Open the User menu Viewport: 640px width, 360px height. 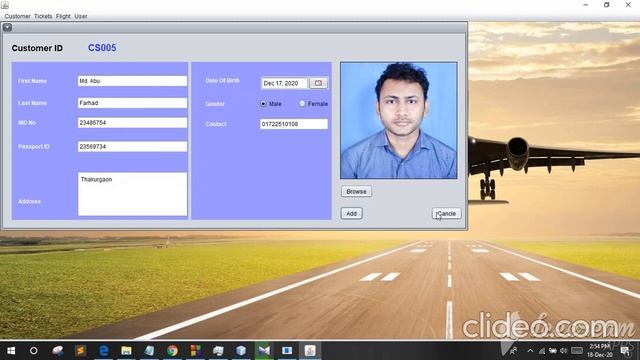pos(81,16)
